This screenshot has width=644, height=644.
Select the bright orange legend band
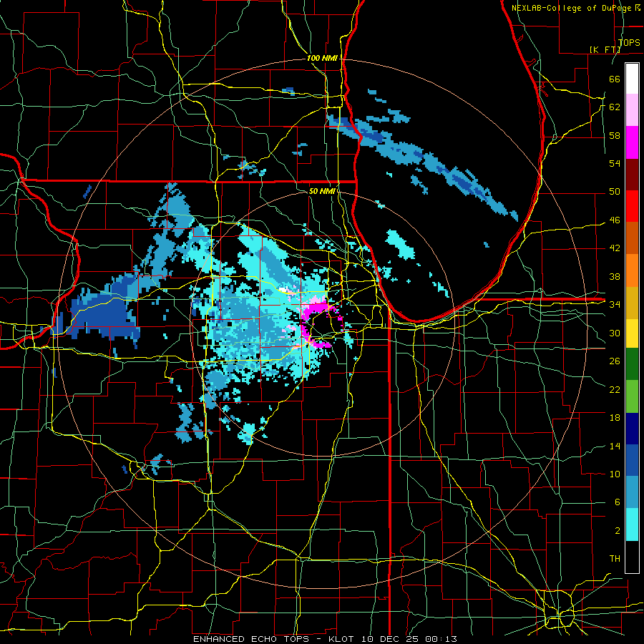tap(632, 270)
